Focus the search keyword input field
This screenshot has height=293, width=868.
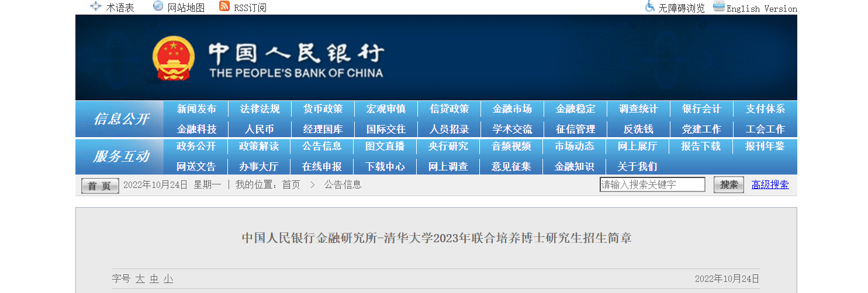652,184
